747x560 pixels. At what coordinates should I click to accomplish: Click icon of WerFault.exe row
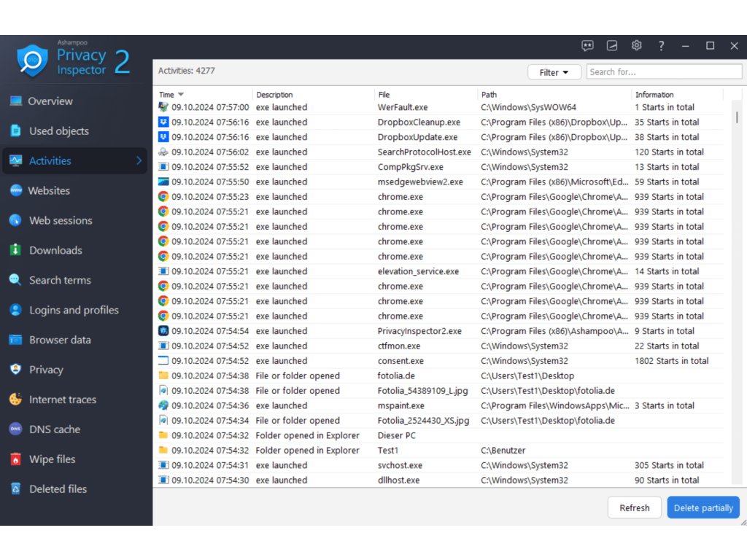163,107
